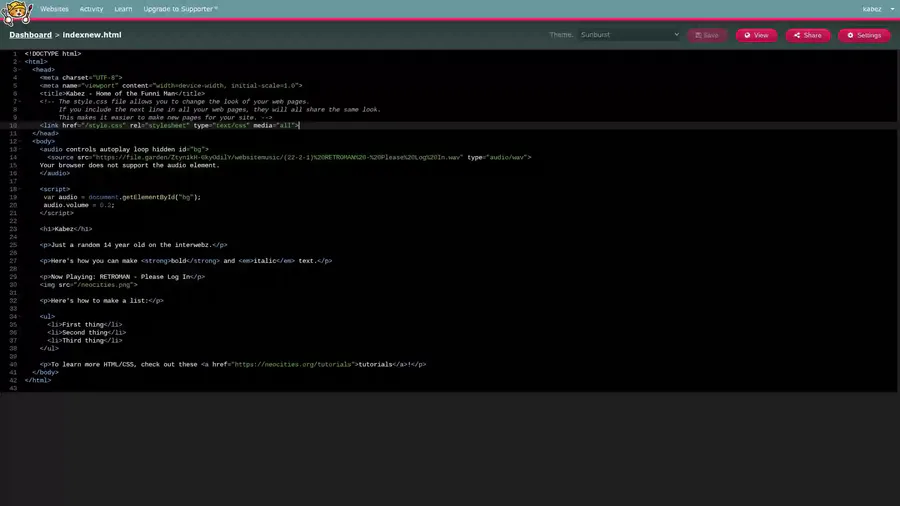Click the share icon on Share button

click(797, 36)
